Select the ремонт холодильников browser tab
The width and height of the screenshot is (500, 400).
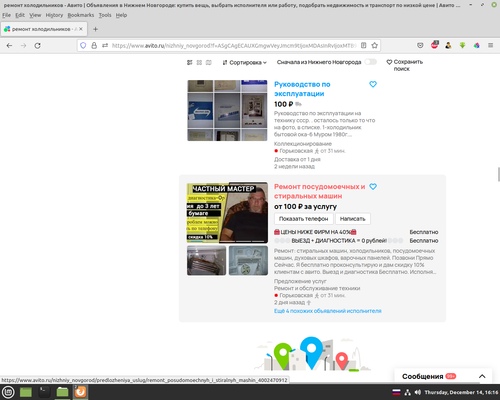[x=44, y=29]
